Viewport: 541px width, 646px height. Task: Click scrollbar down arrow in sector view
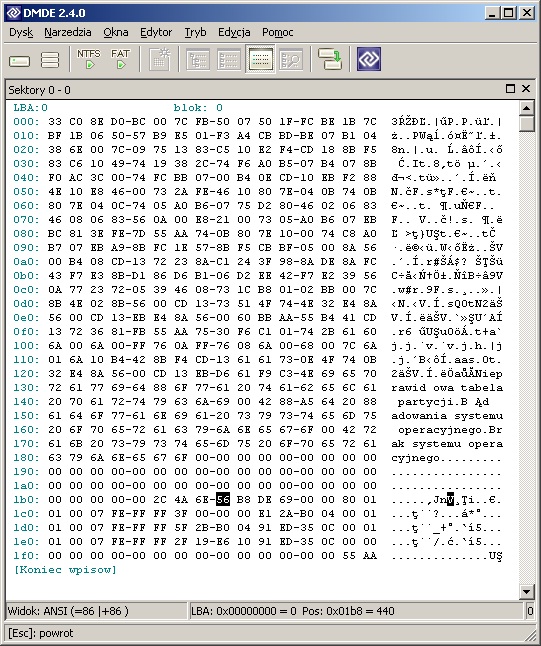(527, 592)
